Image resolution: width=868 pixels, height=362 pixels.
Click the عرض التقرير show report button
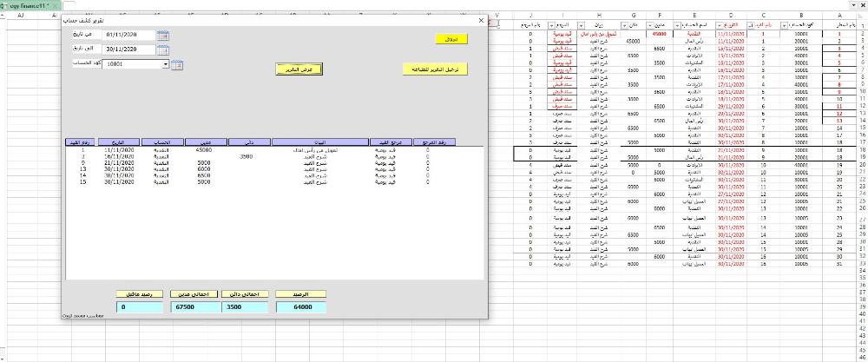click(x=299, y=69)
